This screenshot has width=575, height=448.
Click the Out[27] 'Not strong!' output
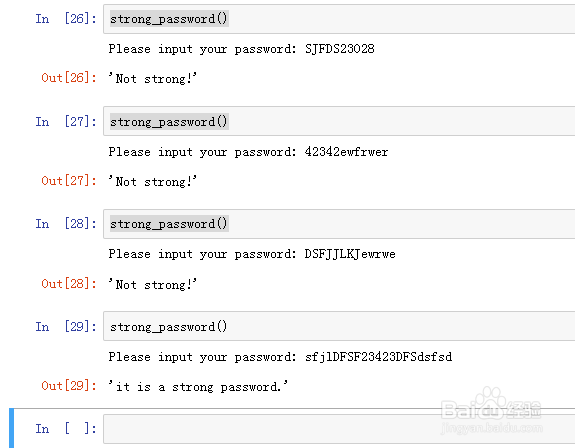(x=153, y=181)
